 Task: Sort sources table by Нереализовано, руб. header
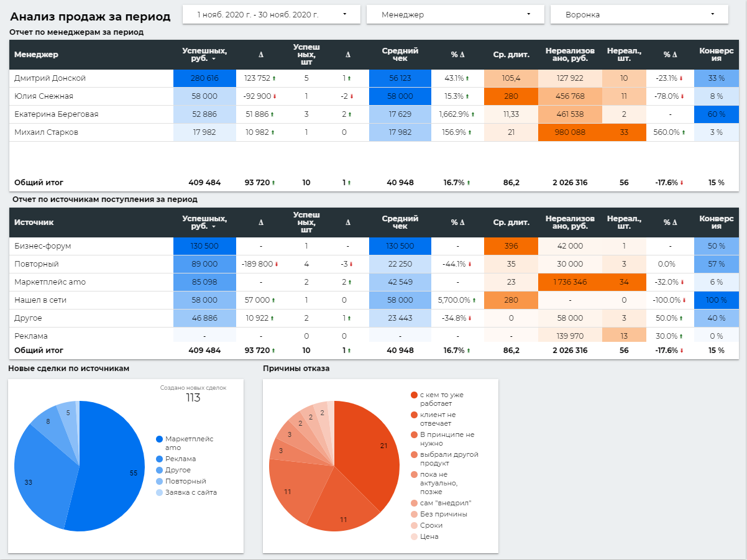570,223
